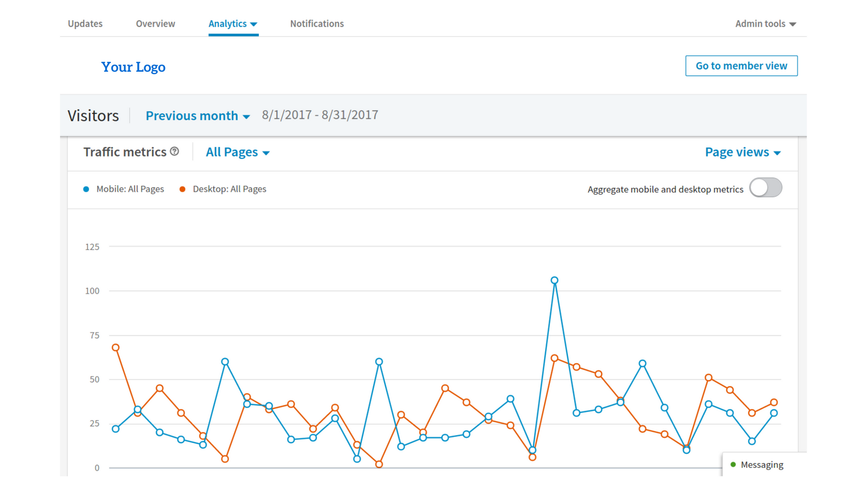Expand the All Pages filter dropdown

[238, 152]
